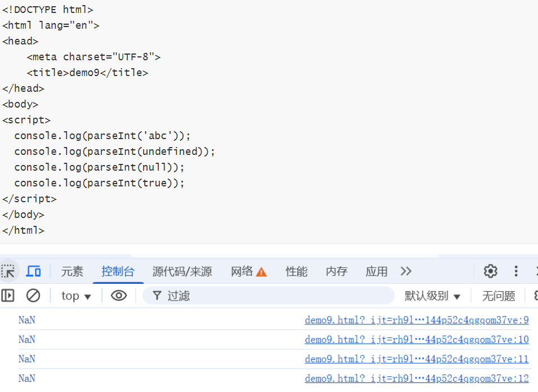Click the filter funnel icon

pyautogui.click(x=157, y=296)
